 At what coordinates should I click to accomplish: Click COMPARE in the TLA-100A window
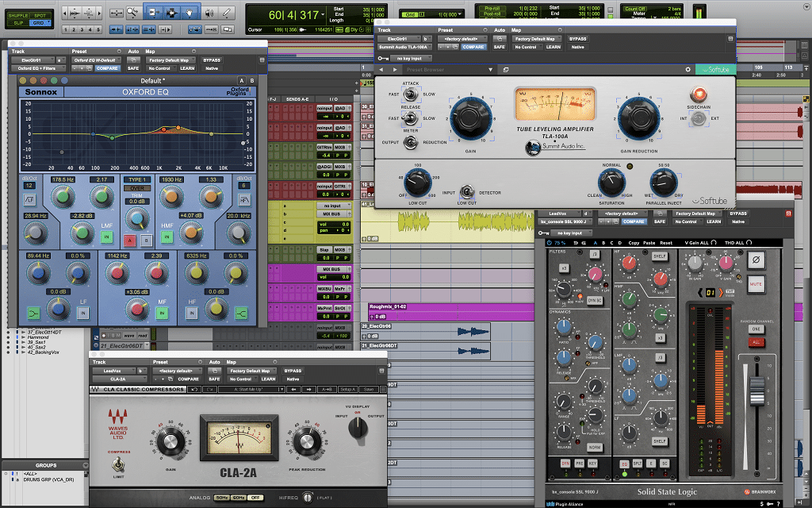473,47
